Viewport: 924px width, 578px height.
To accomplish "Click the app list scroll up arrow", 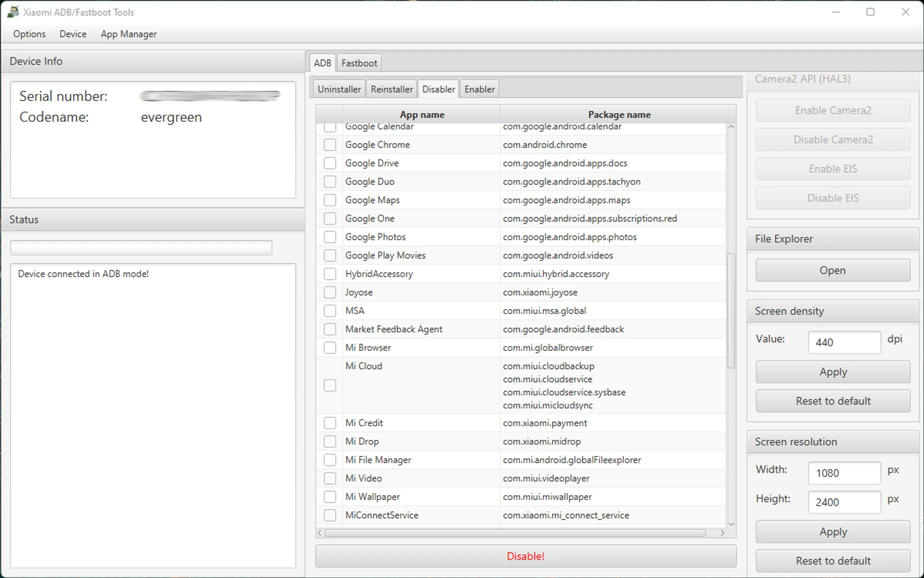I will click(731, 127).
